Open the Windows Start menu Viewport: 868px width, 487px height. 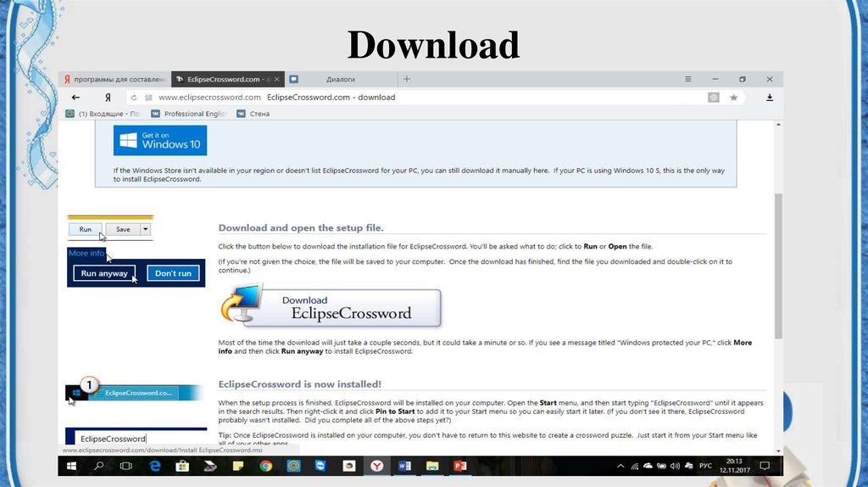coord(71,466)
